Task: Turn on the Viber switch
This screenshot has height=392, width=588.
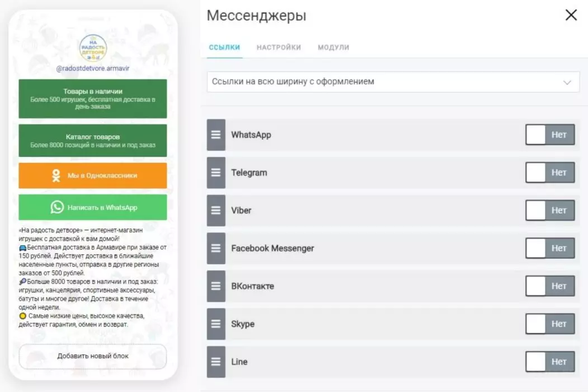Action: [550, 210]
